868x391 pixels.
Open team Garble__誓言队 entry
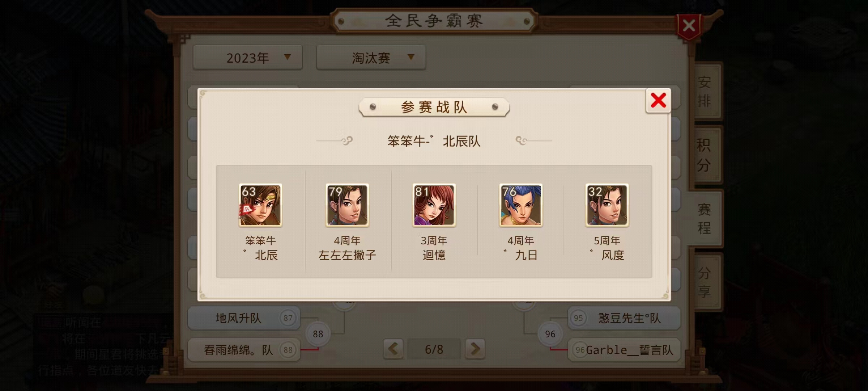[x=624, y=350]
